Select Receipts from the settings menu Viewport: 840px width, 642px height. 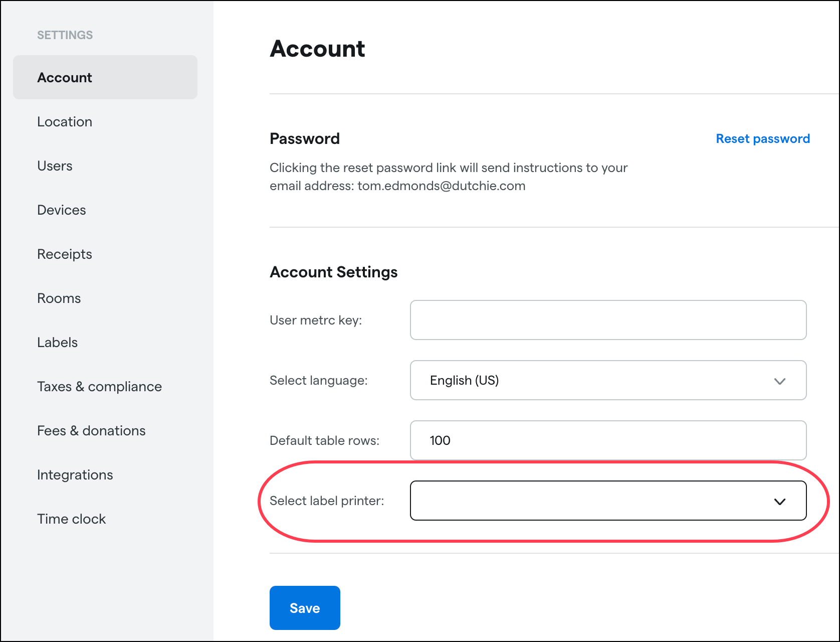tap(65, 254)
